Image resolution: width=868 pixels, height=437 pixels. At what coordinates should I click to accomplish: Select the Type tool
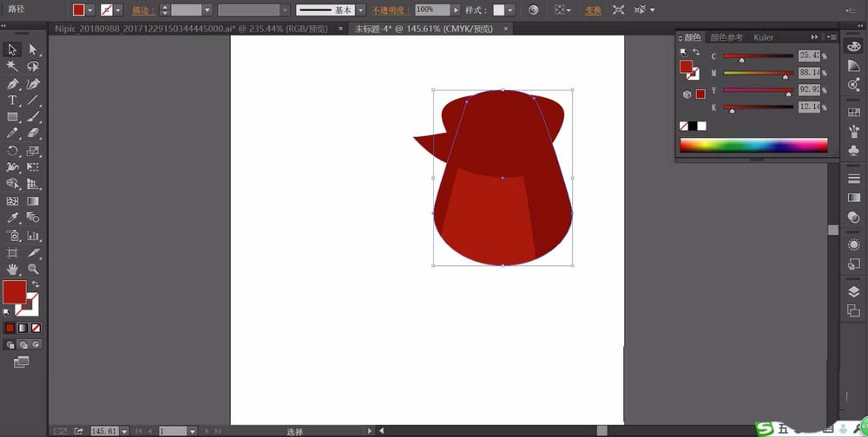point(12,101)
